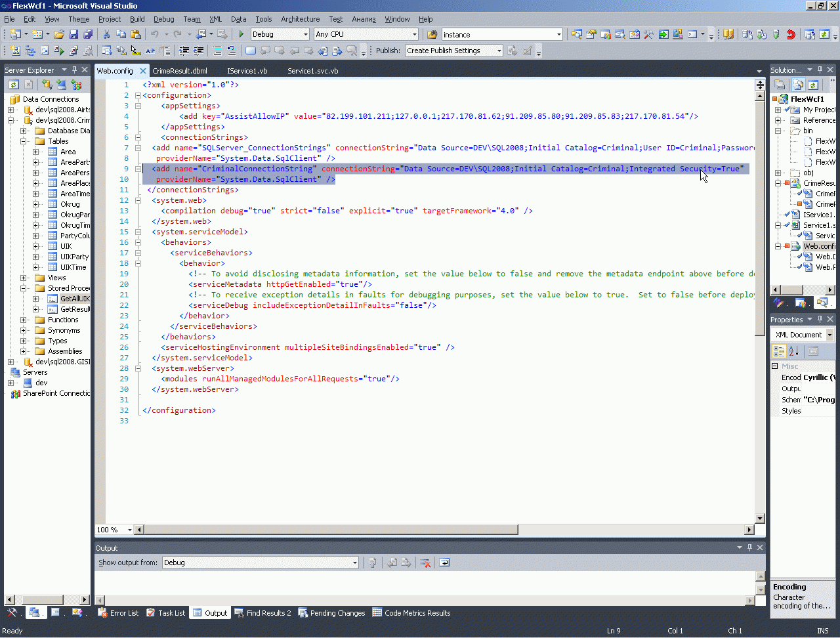840x638 pixels.
Task: Clear All output with the red X icon
Action: [x=425, y=563]
